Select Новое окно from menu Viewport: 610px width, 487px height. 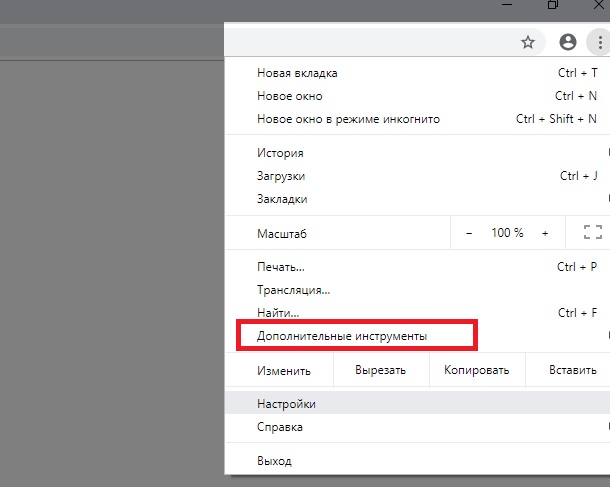click(292, 96)
